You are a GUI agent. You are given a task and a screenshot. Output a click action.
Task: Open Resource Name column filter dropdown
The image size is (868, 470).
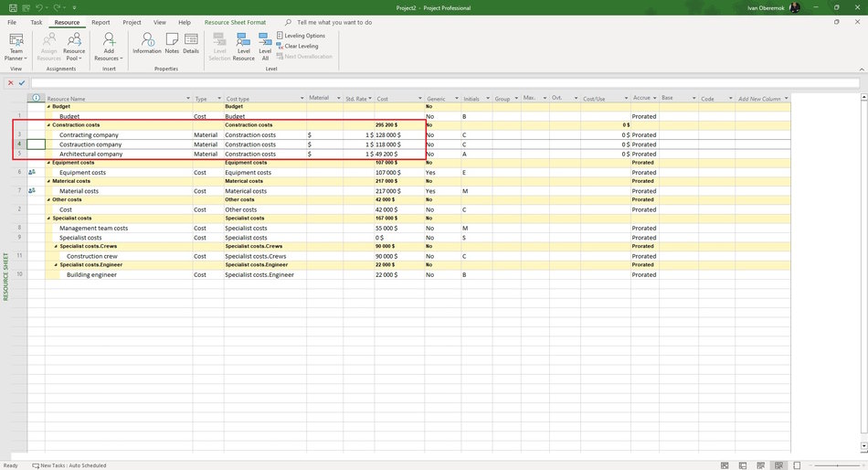pos(188,98)
